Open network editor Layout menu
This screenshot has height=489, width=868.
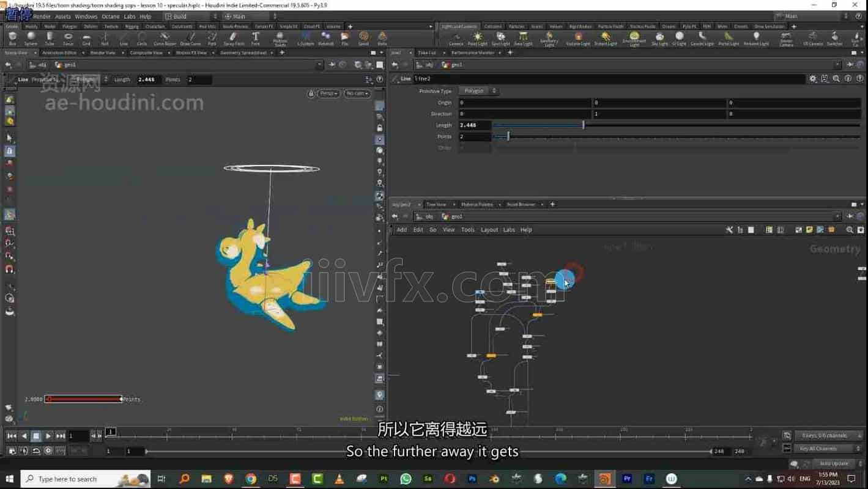(489, 230)
